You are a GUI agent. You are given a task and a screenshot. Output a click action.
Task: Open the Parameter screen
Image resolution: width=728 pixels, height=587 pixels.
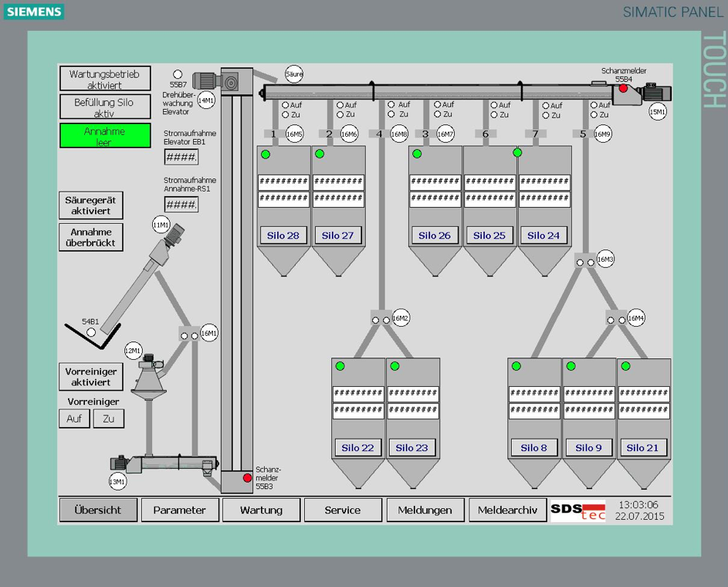tap(179, 510)
